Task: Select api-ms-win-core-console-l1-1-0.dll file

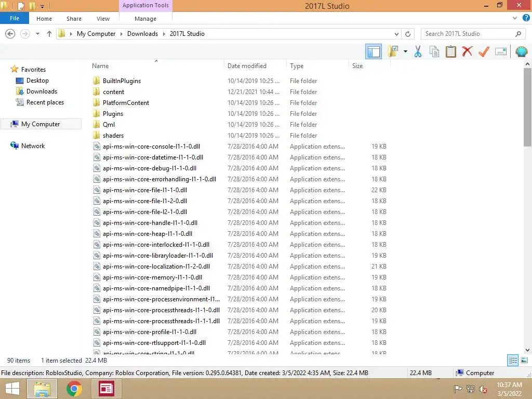Action: (151, 146)
